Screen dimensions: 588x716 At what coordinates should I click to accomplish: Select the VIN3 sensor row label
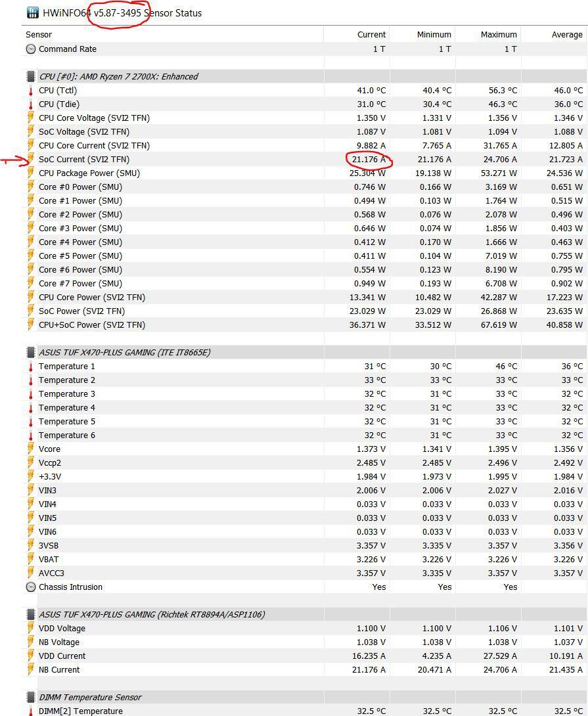47,491
